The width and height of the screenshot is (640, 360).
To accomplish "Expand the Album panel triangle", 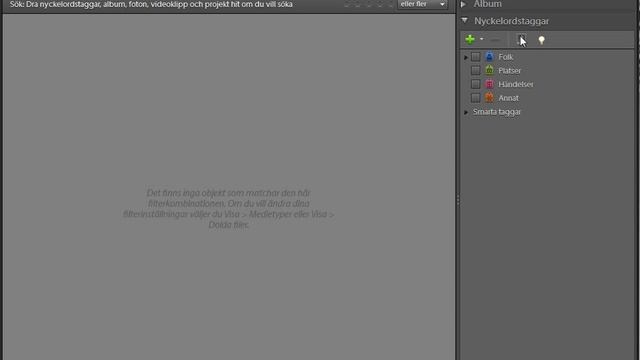I will 464,4.
